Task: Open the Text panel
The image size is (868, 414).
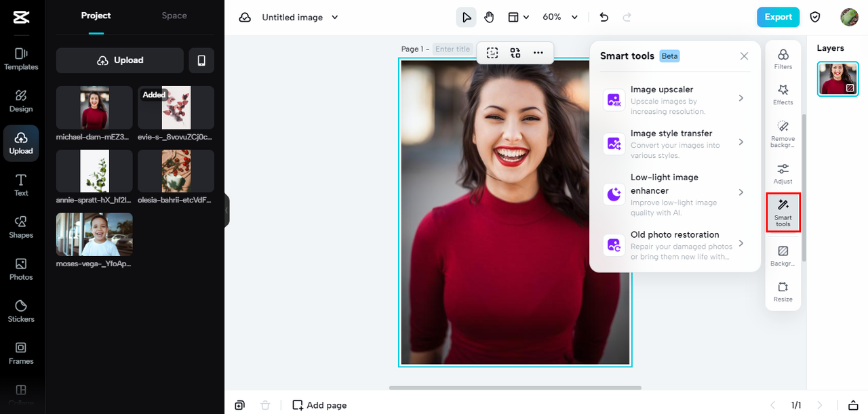Action: tap(21, 185)
